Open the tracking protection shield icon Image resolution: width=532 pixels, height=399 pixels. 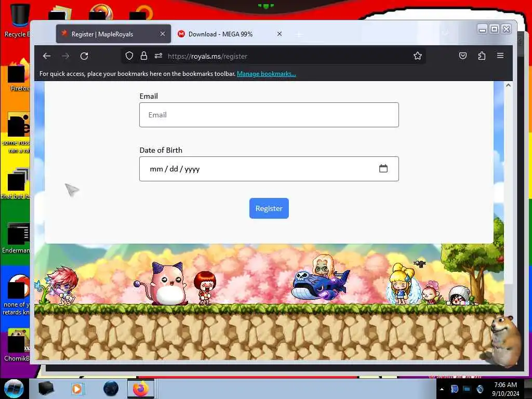[129, 56]
